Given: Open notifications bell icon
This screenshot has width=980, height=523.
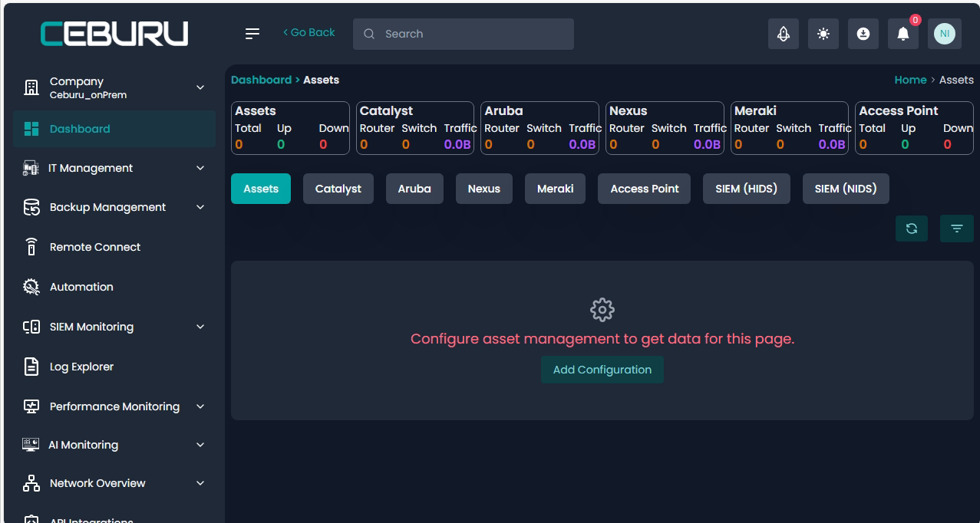Looking at the screenshot, I should point(903,34).
